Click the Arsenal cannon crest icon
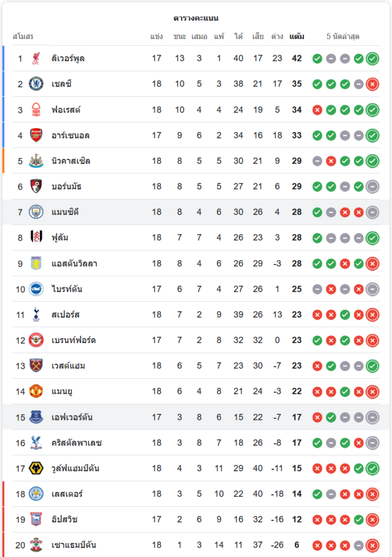392x557 pixels. (x=36, y=135)
